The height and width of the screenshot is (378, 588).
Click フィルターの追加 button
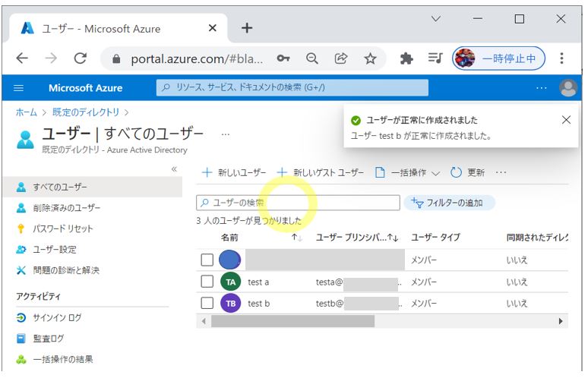(x=449, y=203)
